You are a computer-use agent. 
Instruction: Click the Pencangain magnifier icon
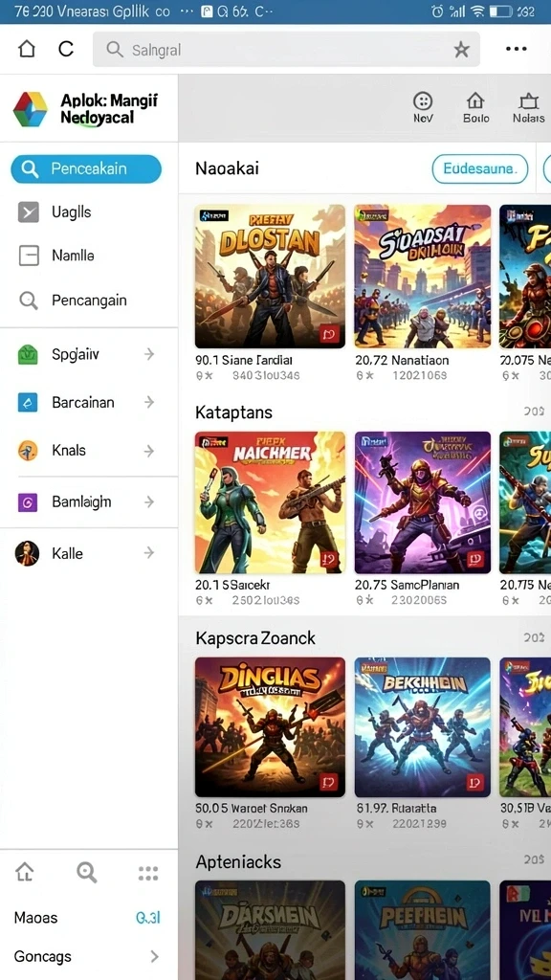29,301
